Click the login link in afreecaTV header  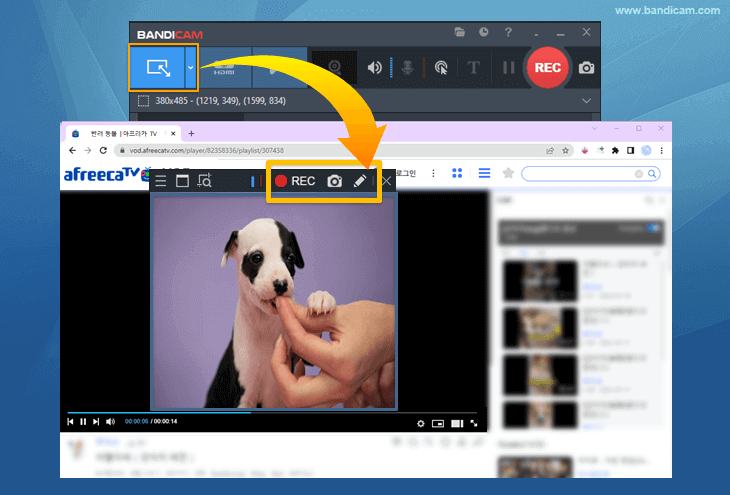[x=406, y=173]
